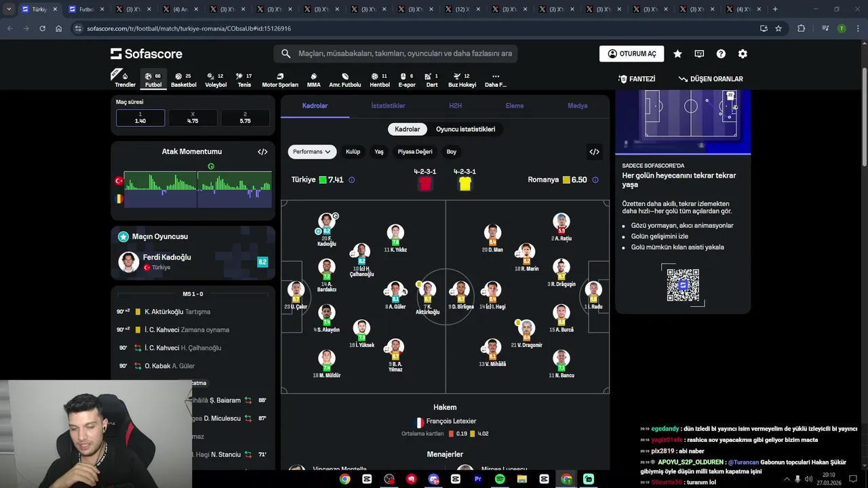The height and width of the screenshot is (488, 868).
Task: Select Hentbol sport category
Action: pyautogui.click(x=380, y=79)
